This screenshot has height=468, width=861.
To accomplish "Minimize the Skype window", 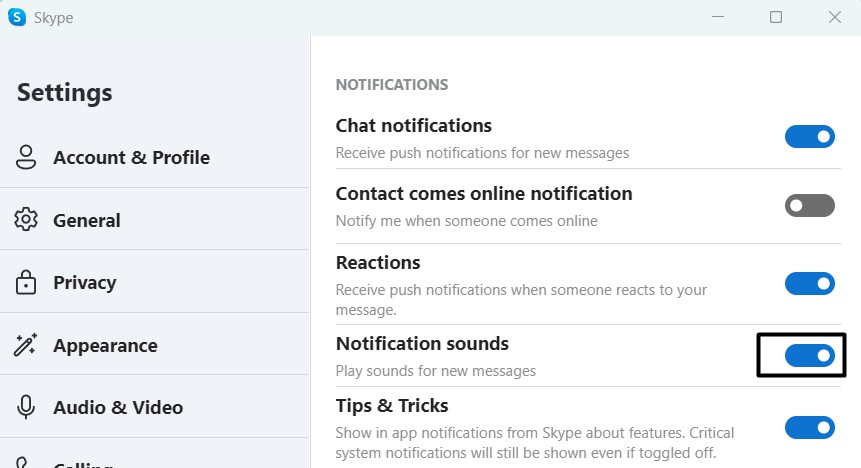I will click(717, 17).
